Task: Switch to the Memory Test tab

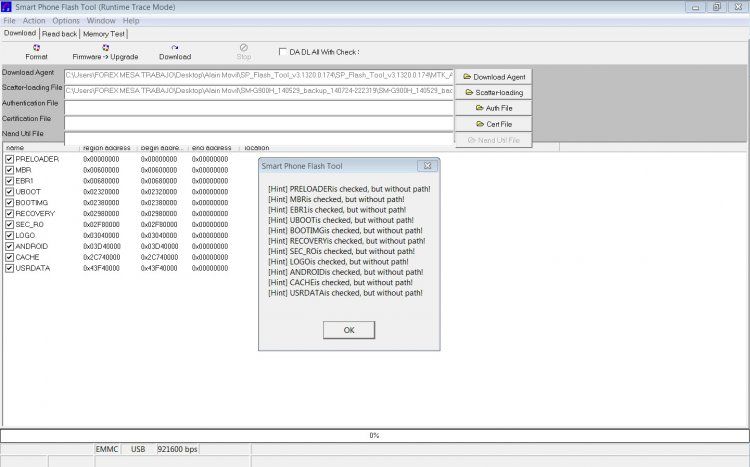Action: (104, 34)
